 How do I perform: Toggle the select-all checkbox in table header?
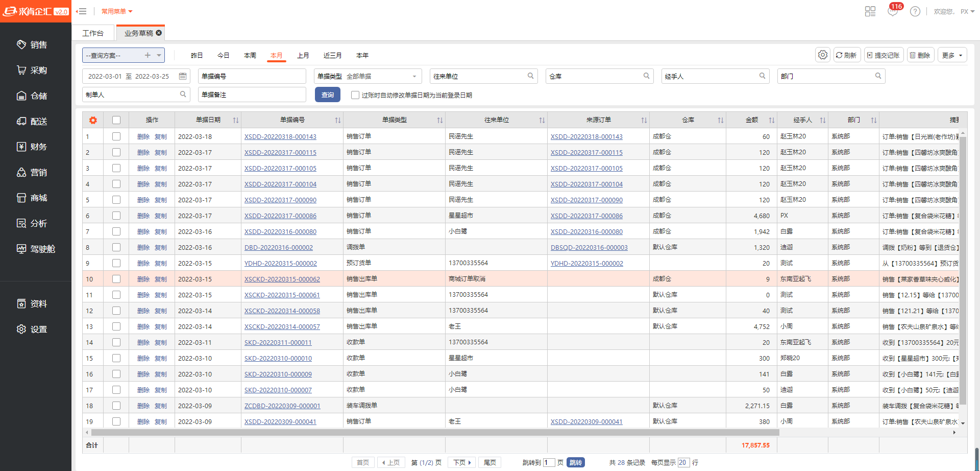point(116,120)
